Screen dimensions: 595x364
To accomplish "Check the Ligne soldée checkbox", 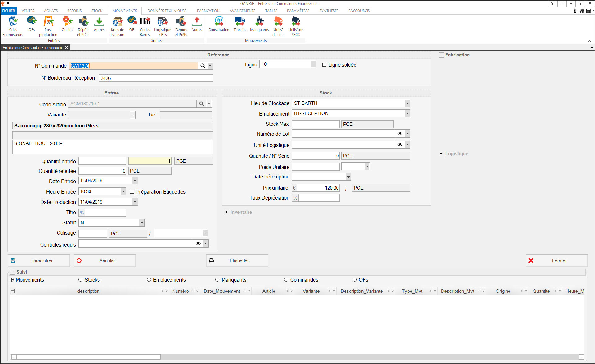I will (x=324, y=65).
